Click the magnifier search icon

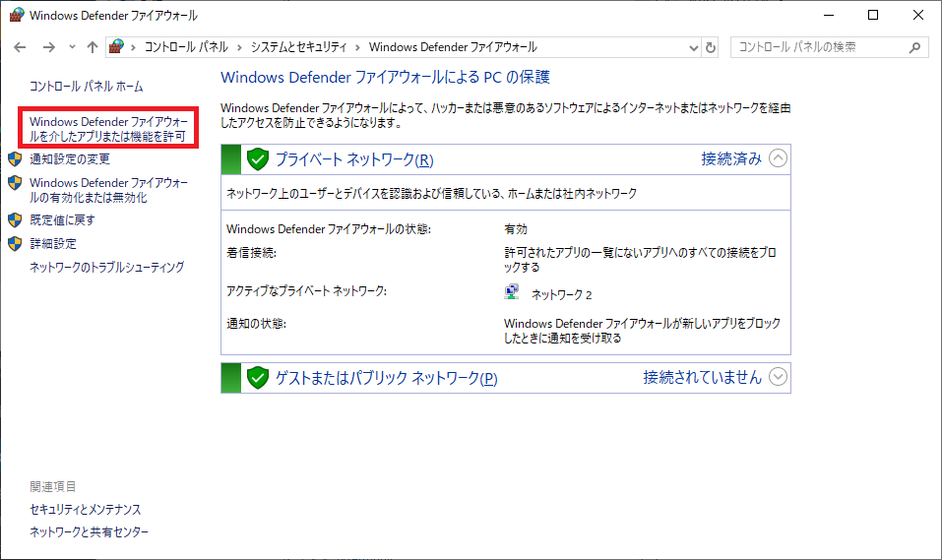point(914,47)
